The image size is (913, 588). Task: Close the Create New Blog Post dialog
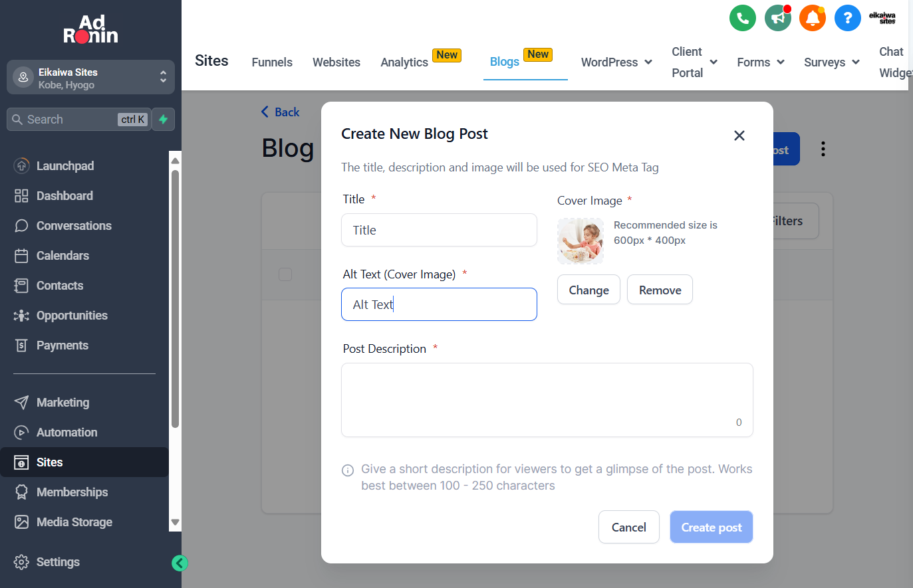pyautogui.click(x=739, y=136)
